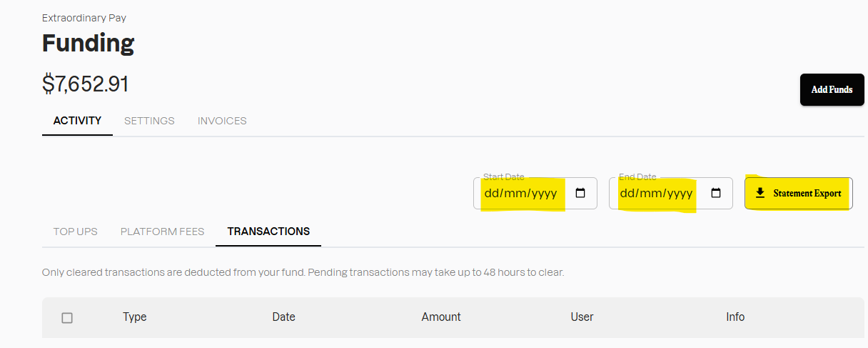The width and height of the screenshot is (868, 348).
Task: Show the TOP UPS sub-tab
Action: [75, 232]
